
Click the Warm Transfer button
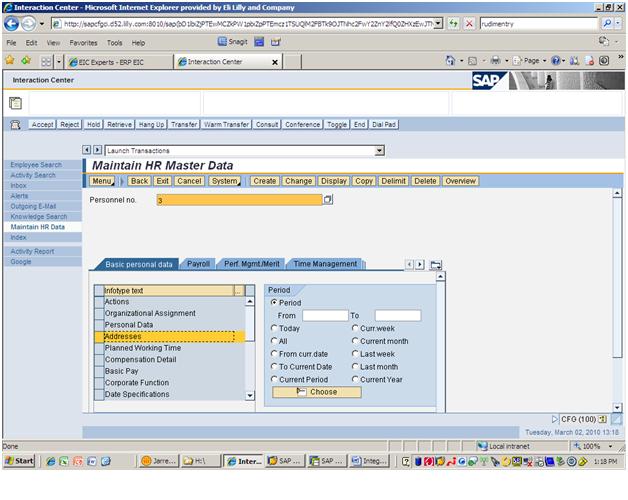point(226,125)
